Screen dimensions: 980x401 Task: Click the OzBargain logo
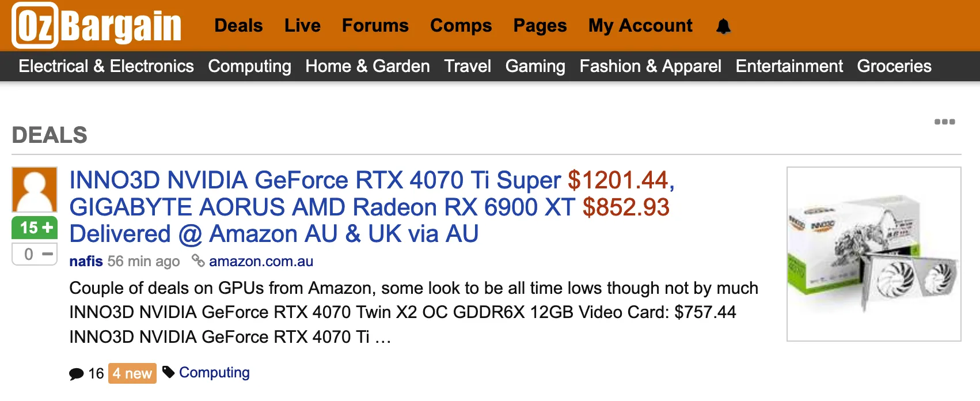[x=97, y=26]
